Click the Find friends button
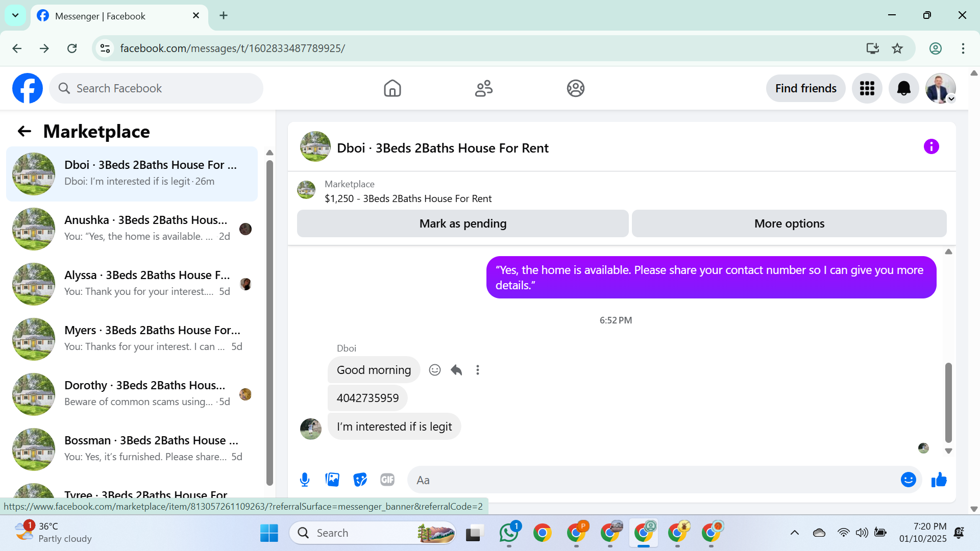980x551 pixels. click(805, 88)
